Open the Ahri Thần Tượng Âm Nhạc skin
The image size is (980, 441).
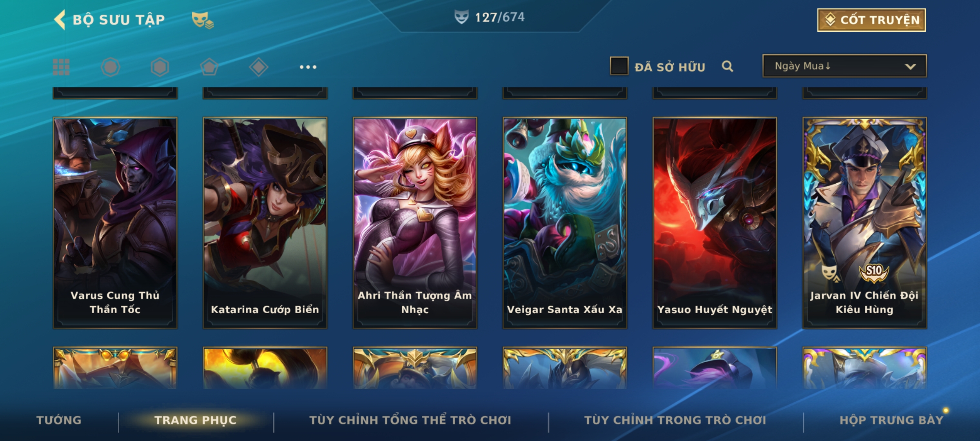(415, 223)
